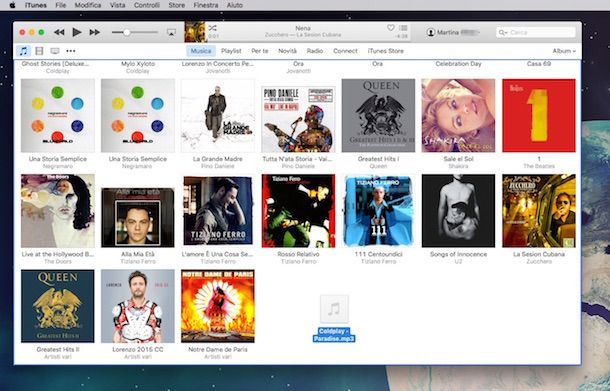Open the Martina account menu
This screenshot has height=391, width=610.
[x=453, y=32]
